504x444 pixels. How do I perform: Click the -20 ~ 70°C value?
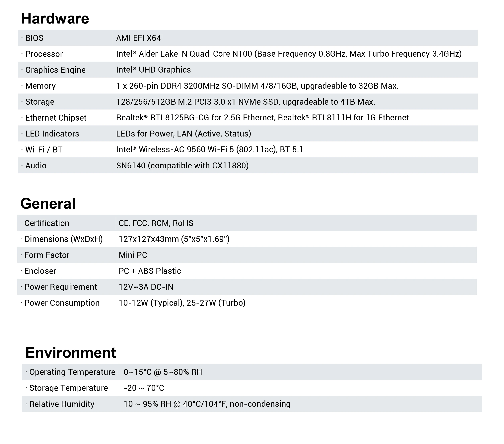[x=144, y=388]
